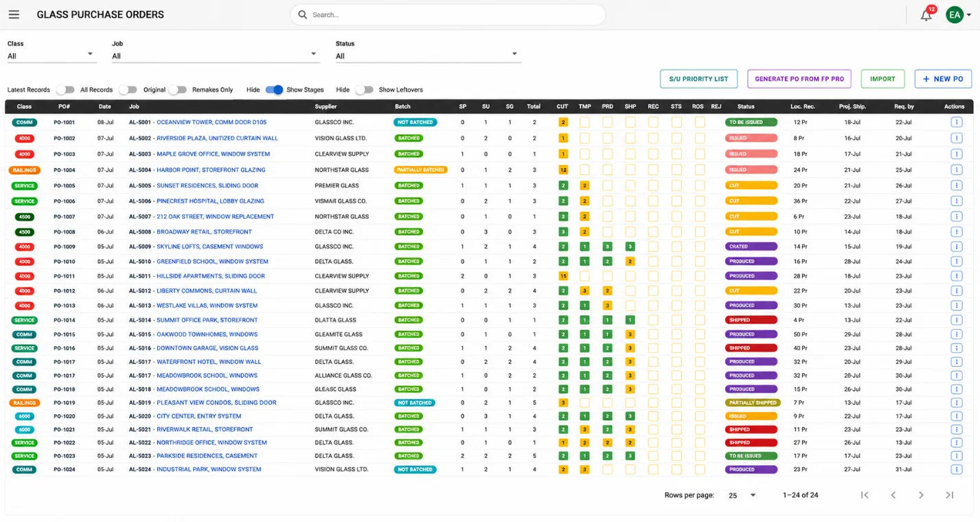
Task: Change the rows per page selector
Action: tap(742, 495)
